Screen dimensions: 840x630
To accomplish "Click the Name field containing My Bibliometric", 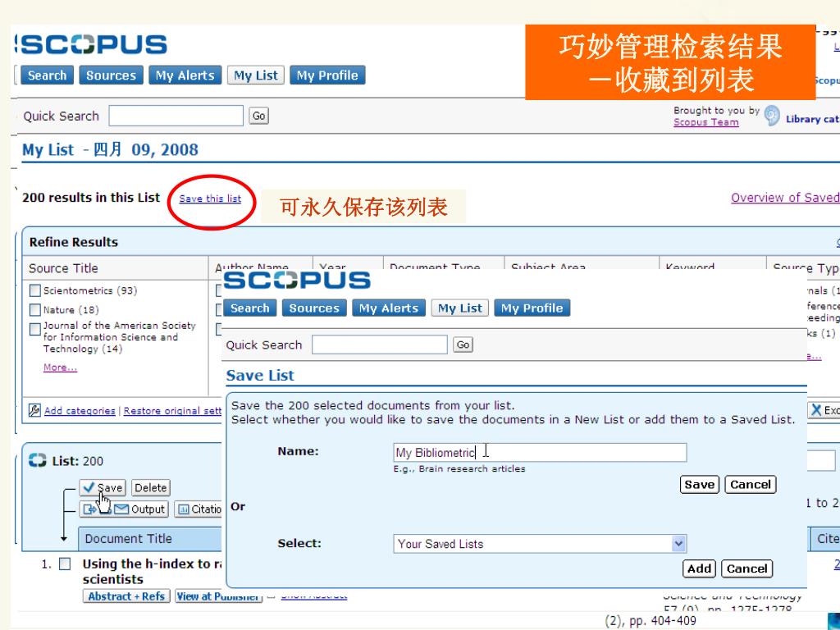I will [540, 453].
